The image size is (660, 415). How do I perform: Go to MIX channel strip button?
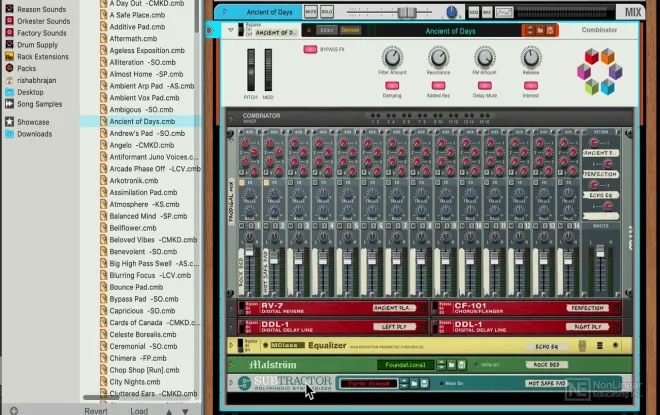[x=487, y=12]
